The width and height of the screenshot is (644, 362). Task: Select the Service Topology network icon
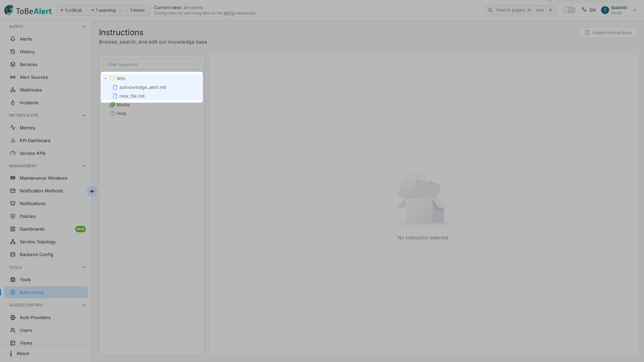13,242
